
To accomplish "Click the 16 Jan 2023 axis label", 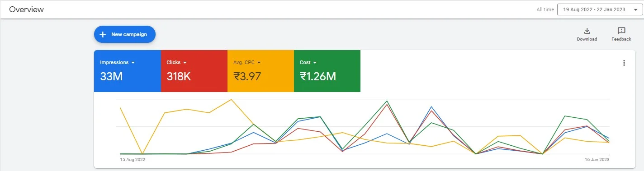I will 597,159.
